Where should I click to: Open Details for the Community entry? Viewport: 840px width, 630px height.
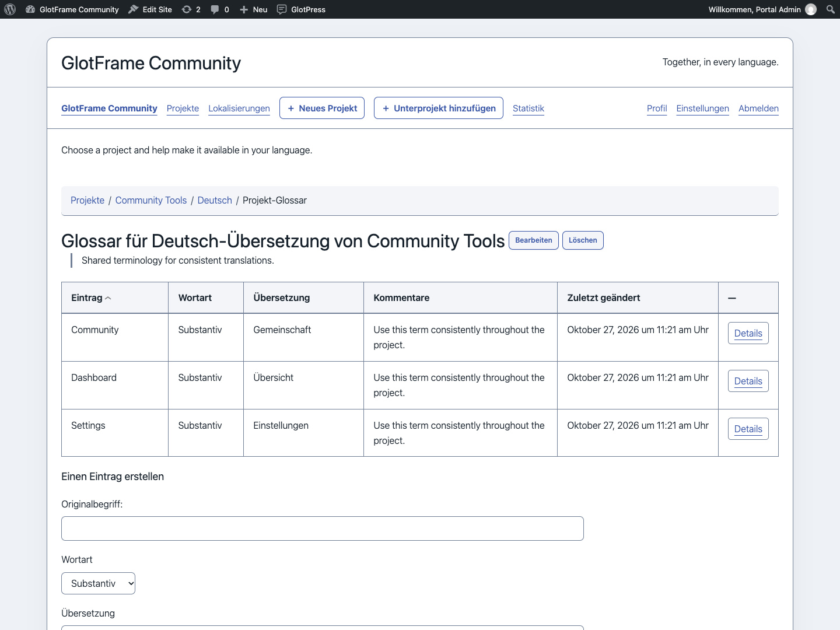coord(748,333)
